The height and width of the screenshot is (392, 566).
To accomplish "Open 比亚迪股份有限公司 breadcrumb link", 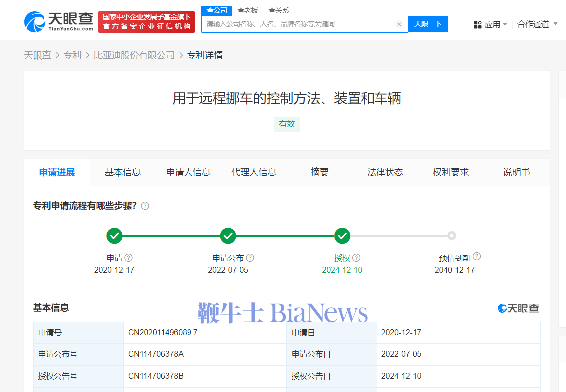I will coord(134,55).
